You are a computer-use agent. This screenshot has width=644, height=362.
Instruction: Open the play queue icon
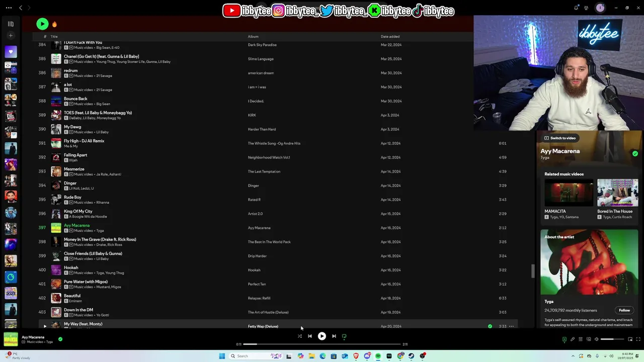point(580,339)
